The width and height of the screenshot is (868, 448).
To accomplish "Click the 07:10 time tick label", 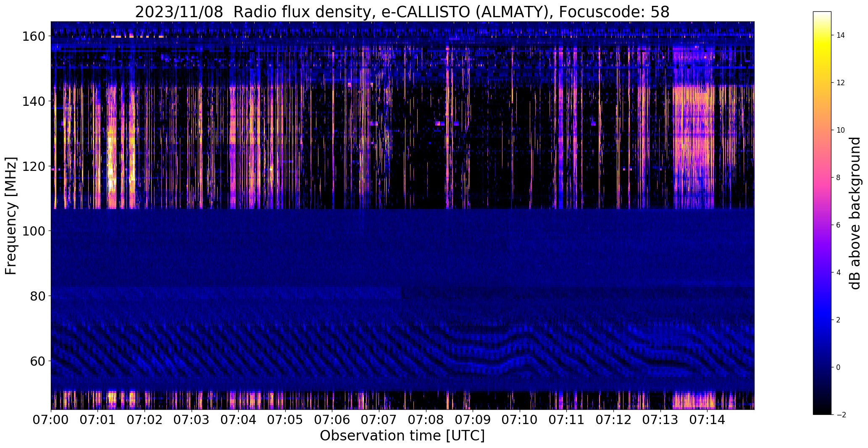I will tap(520, 419).
